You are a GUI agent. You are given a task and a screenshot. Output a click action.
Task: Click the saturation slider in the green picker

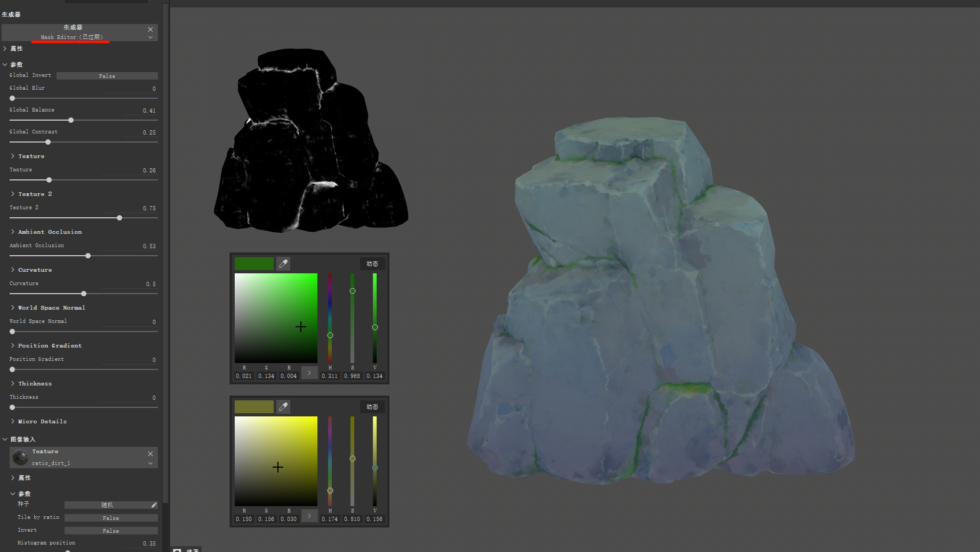point(353,318)
